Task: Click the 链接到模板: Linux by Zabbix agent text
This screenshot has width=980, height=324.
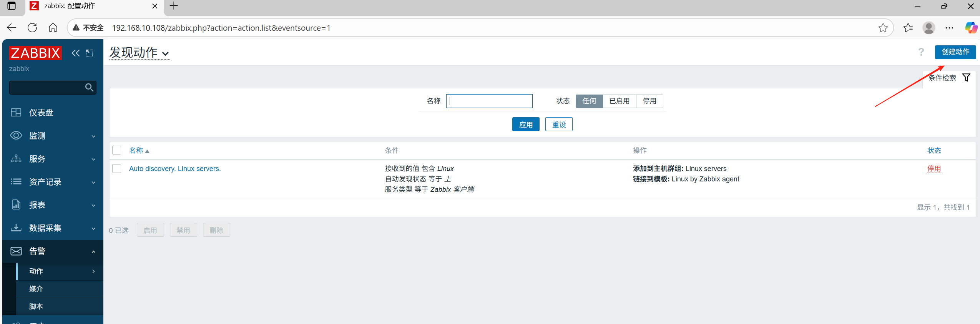Action: [686, 179]
